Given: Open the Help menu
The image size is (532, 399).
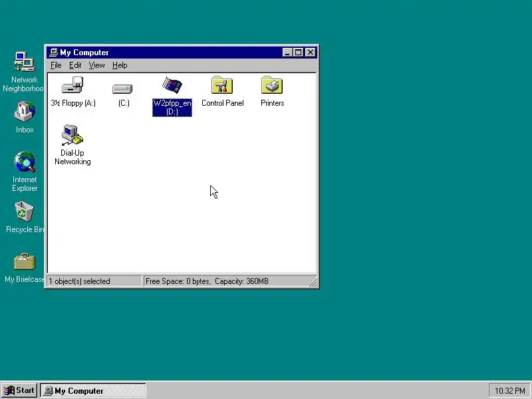Looking at the screenshot, I should (x=120, y=65).
